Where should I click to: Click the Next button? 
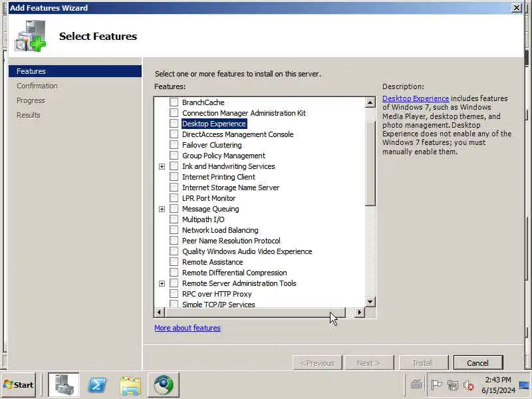369,363
